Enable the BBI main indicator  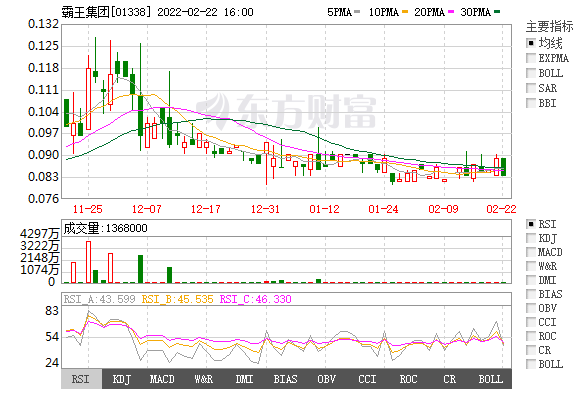[x=531, y=103]
